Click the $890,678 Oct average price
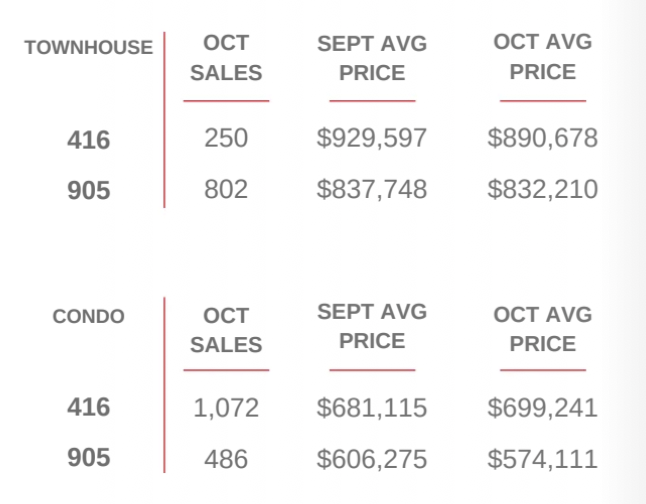 coord(543,138)
